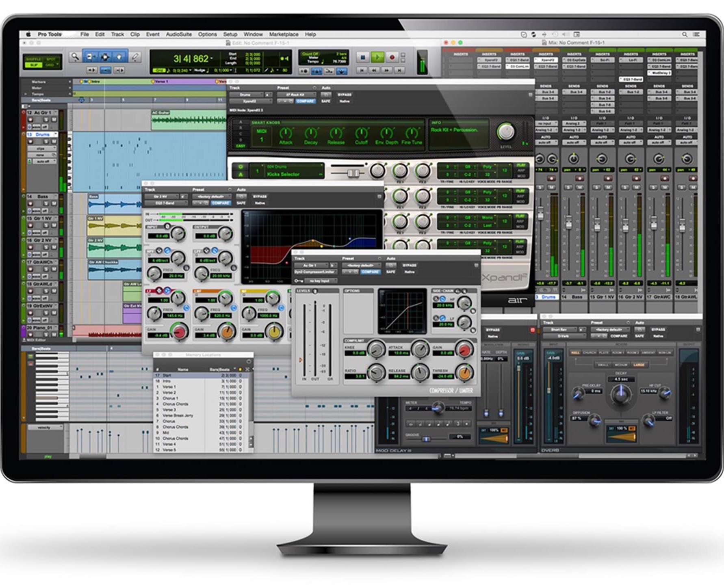This screenshot has height=588, width=724.
Task: Click the Verse 1 marker in Markers ruler
Action: [x=160, y=82]
